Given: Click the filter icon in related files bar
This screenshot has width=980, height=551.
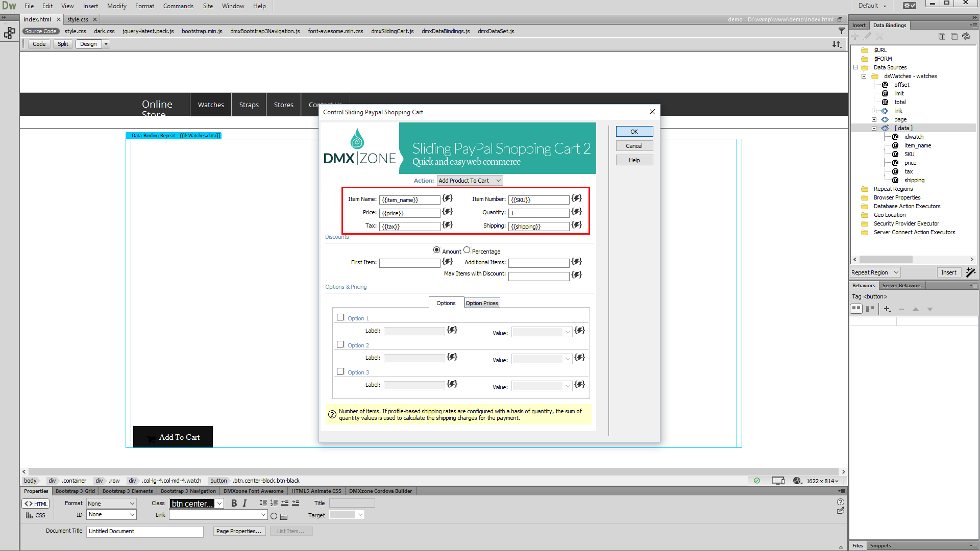Looking at the screenshot, I should [x=842, y=31].
